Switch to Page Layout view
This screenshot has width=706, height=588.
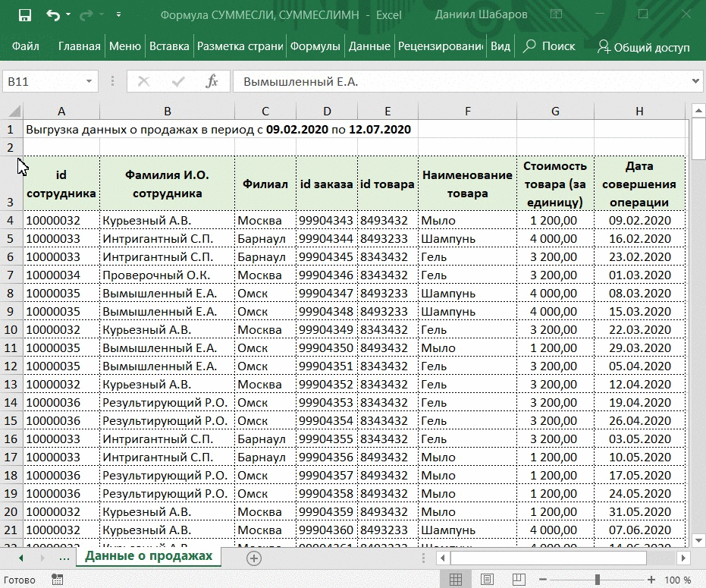click(487, 580)
